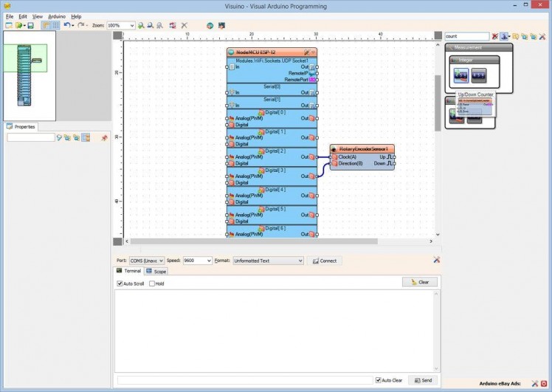552x392 pixels.
Task: Click the Save project toolbar icon
Action: pyautogui.click(x=30, y=25)
